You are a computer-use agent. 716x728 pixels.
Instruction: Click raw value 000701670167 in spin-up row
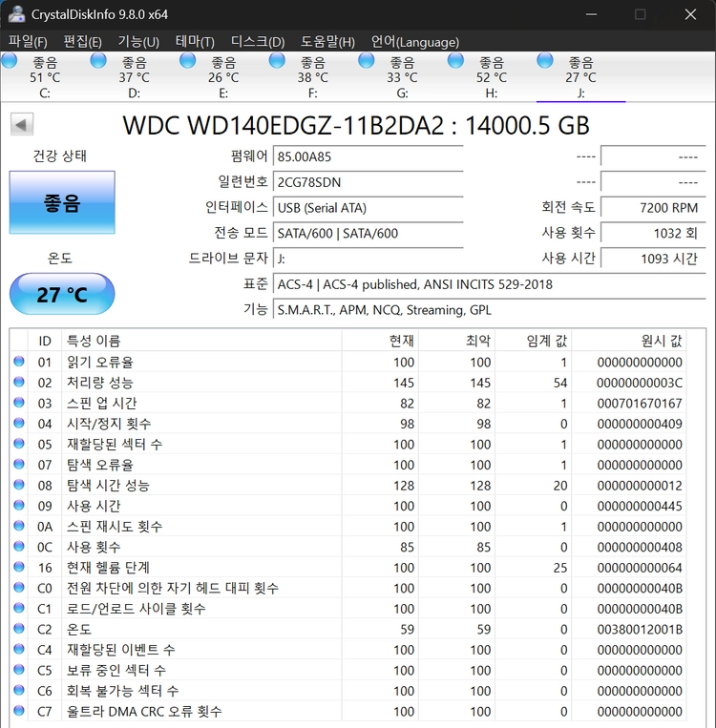[x=640, y=403]
